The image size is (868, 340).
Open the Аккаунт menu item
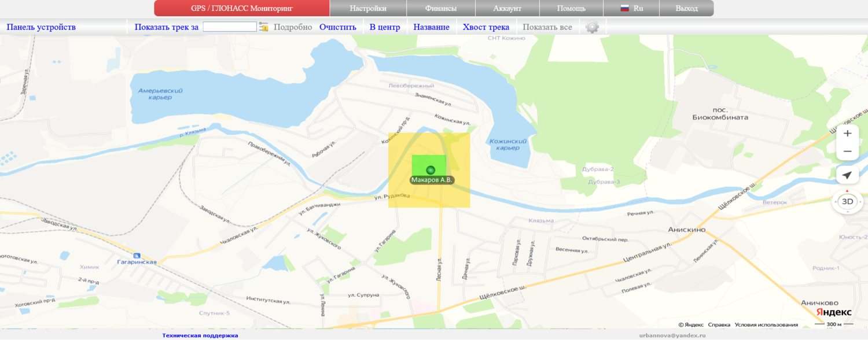pos(507,8)
